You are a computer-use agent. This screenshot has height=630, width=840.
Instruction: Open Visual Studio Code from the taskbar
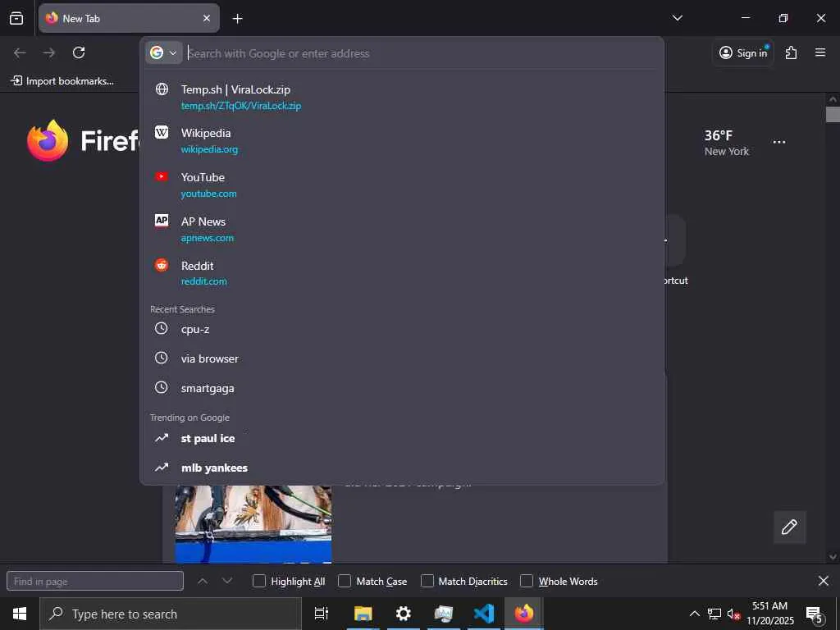point(484,614)
